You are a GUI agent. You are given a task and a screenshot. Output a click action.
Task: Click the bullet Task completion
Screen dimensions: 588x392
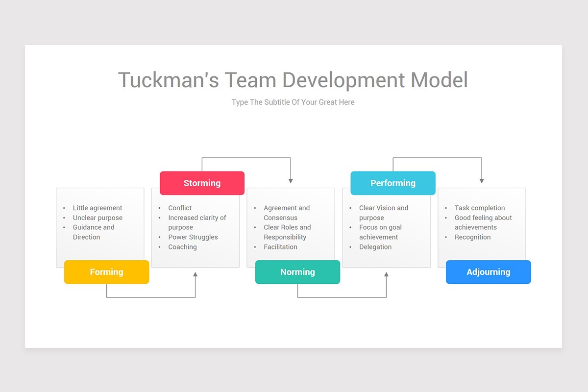coord(480,208)
